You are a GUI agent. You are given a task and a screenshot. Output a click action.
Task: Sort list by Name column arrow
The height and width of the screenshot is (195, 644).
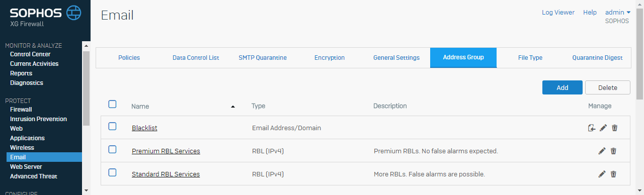tap(232, 107)
